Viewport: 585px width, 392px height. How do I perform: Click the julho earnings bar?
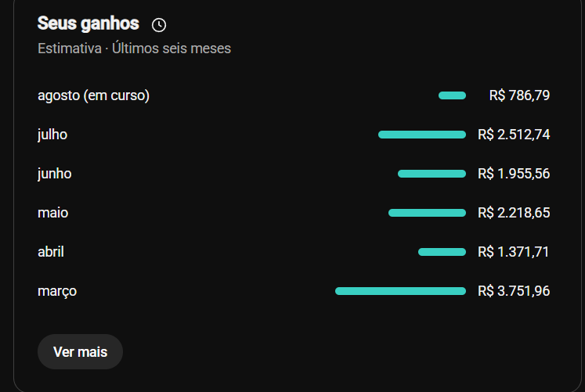tap(422, 135)
